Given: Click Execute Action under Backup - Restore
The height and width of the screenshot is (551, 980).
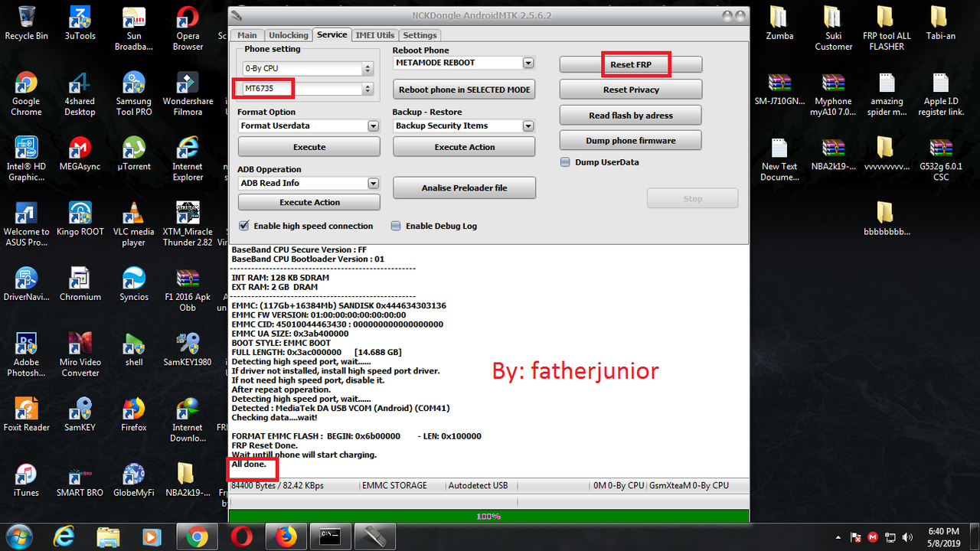Looking at the screenshot, I should coord(464,147).
